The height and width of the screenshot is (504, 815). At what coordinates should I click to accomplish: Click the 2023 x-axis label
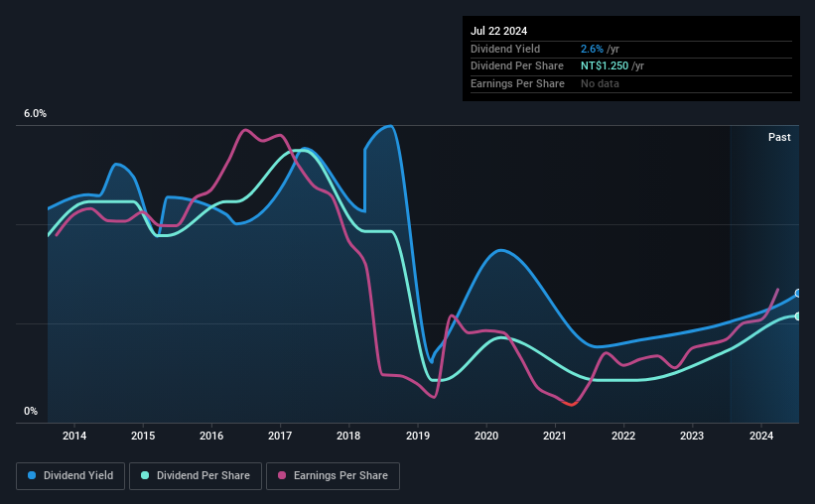692,436
